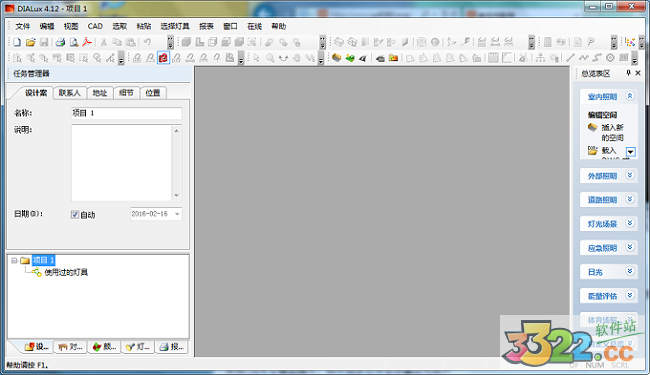Select the hand pan tool
This screenshot has width=650, height=375.
(296, 58)
